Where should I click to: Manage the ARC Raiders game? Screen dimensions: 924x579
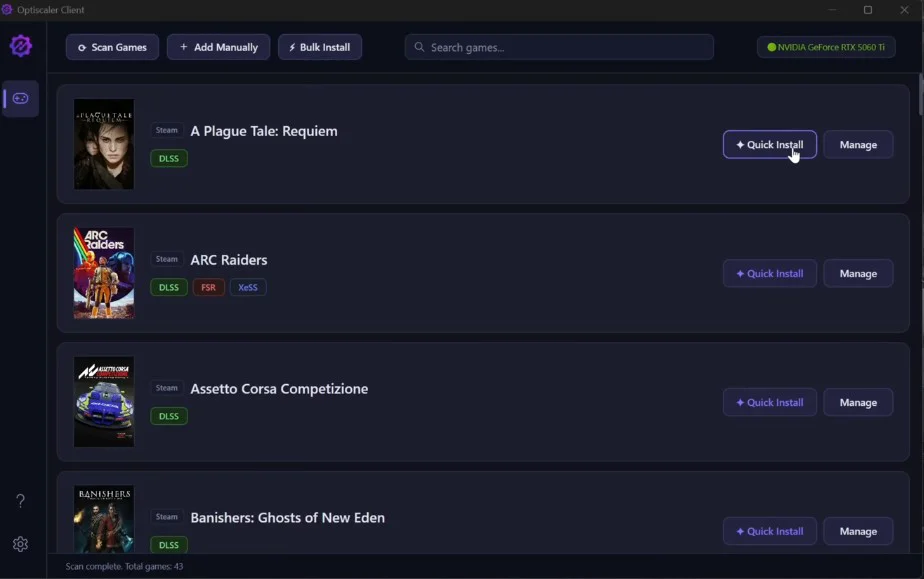pyautogui.click(x=858, y=274)
